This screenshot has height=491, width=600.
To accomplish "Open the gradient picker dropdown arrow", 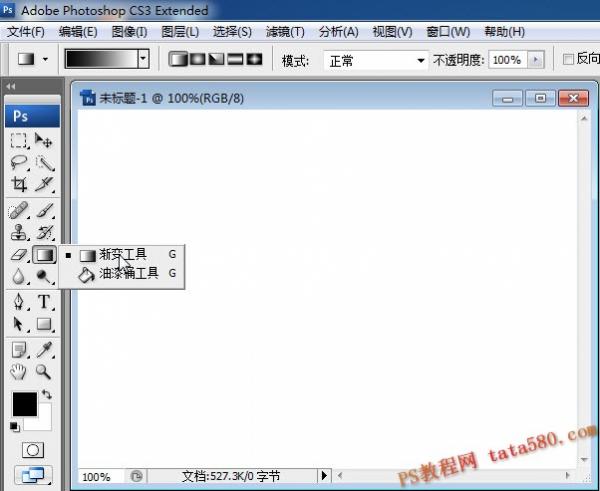I will (143, 59).
